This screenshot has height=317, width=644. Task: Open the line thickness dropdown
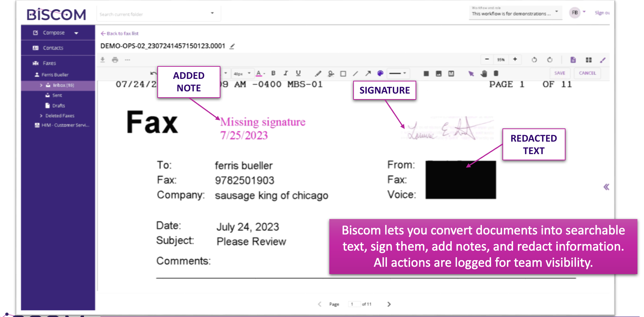pos(398,73)
